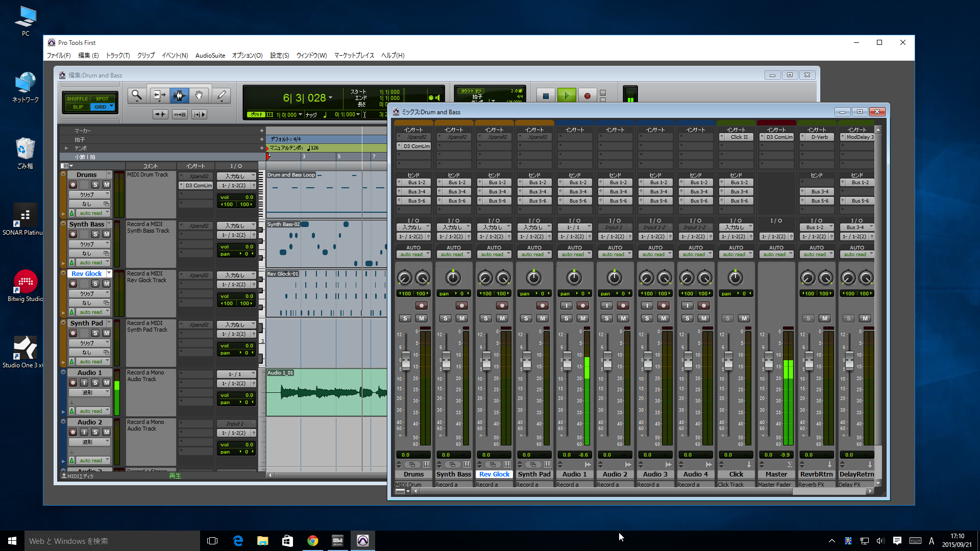The image size is (980, 551).
Task: Select the Selector tool in edit toolbar
Action: [179, 95]
